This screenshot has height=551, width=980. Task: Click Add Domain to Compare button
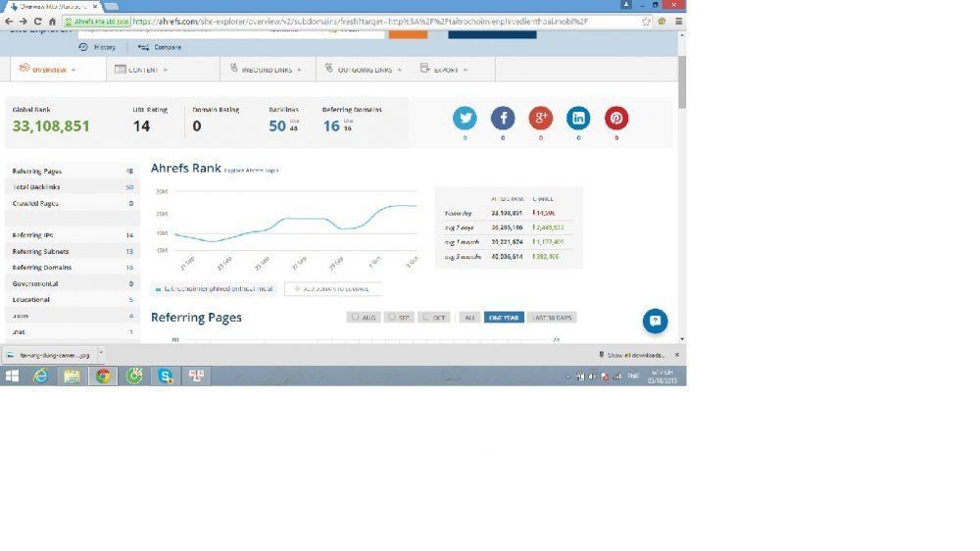pyautogui.click(x=332, y=289)
